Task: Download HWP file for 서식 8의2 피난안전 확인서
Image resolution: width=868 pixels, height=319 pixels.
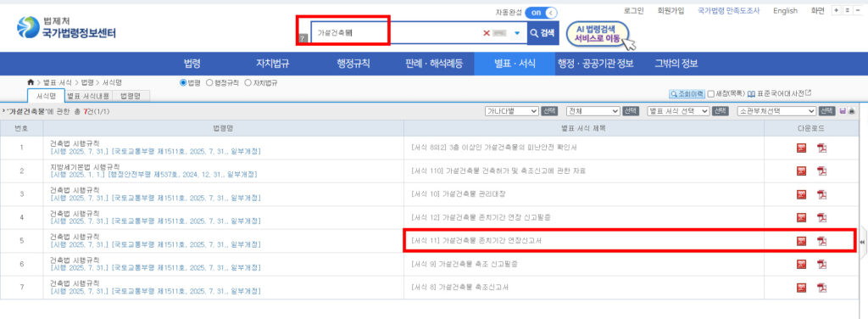Action: (802, 148)
